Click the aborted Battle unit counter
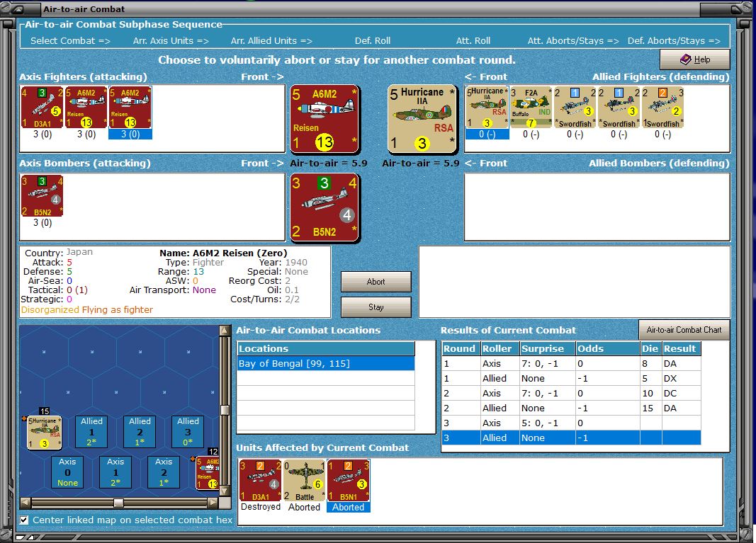The image size is (756, 543). [x=304, y=481]
